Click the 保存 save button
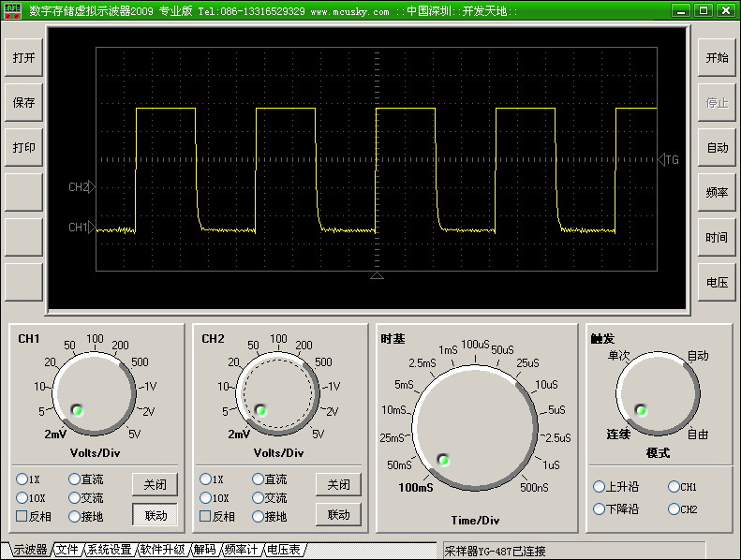Viewport: 741px width, 560px height. [x=23, y=103]
